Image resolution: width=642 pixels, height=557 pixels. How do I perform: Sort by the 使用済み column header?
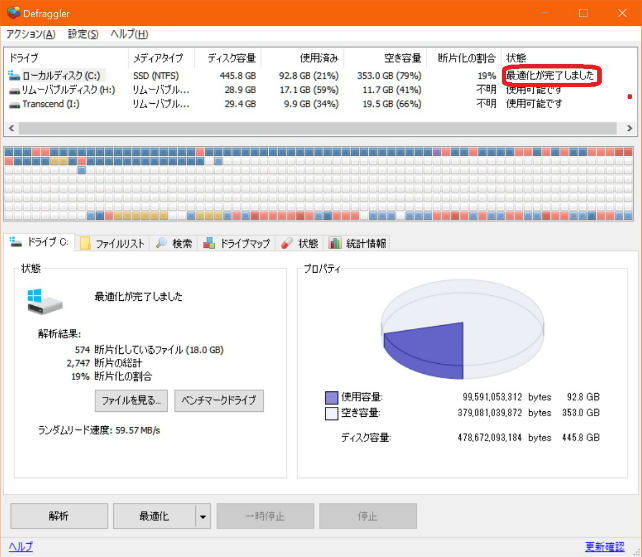pos(302,58)
